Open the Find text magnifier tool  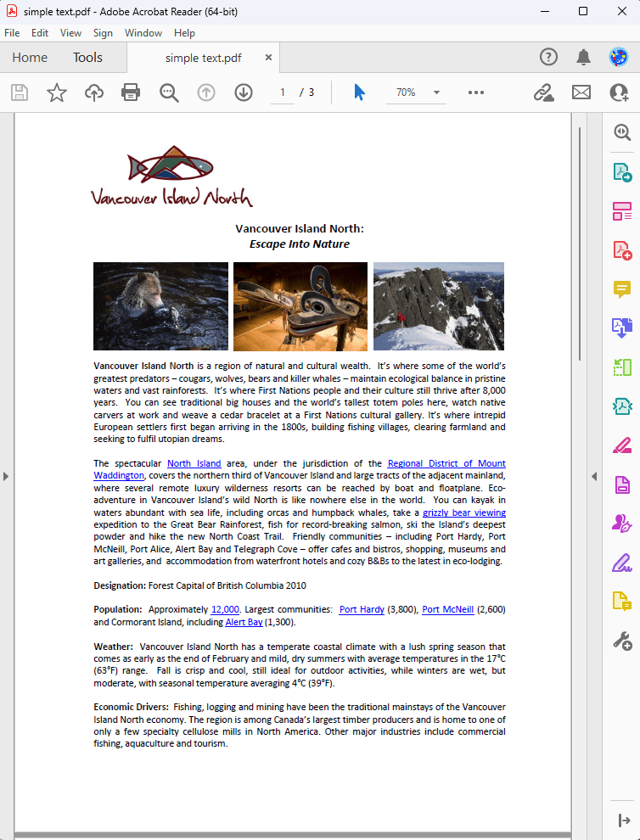tap(169, 92)
